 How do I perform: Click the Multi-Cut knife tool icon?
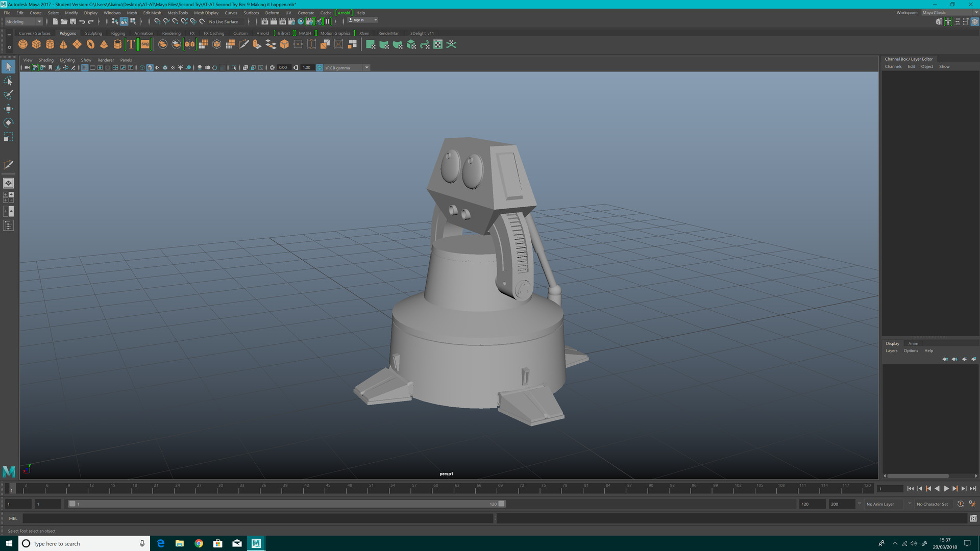244,45
